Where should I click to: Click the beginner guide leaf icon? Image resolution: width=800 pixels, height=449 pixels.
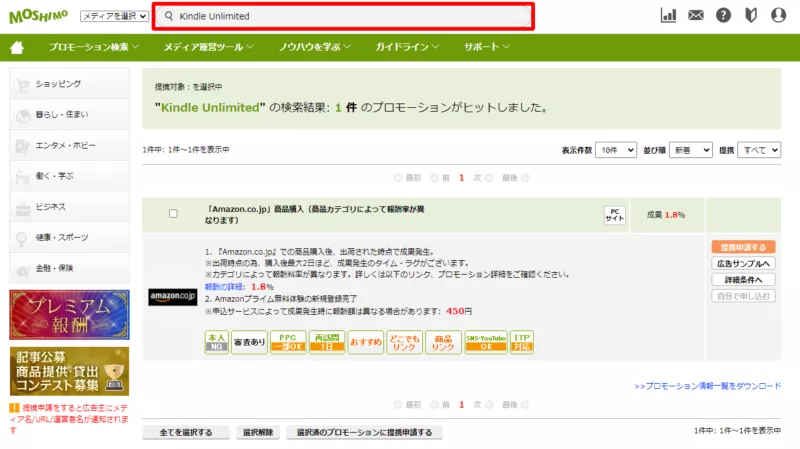tap(751, 15)
